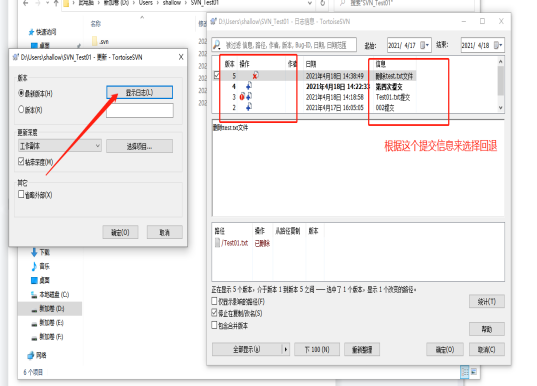Select drive (F:) in Explorer sidebar

coord(47,337)
